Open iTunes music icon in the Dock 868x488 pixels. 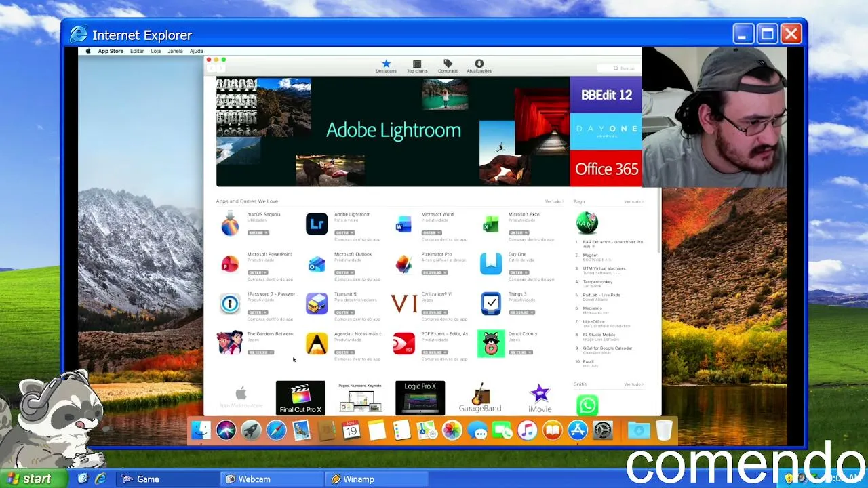pos(527,430)
